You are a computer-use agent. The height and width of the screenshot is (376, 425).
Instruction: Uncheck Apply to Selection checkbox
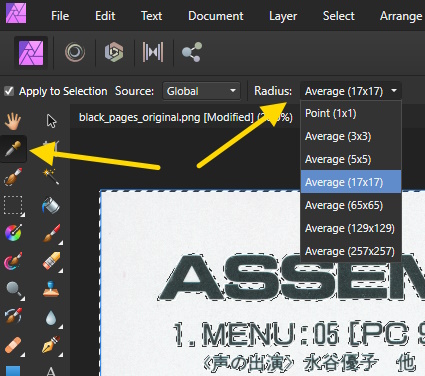9,91
